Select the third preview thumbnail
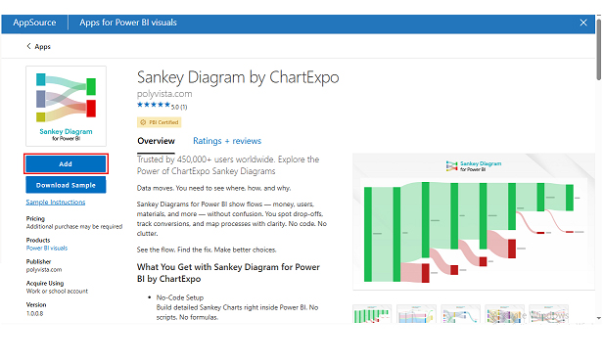The height and width of the screenshot is (364, 604). point(460,314)
